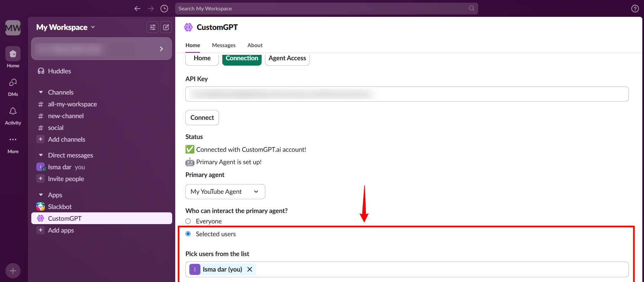Select the Everyone radio option
The height and width of the screenshot is (282, 644).
click(188, 221)
